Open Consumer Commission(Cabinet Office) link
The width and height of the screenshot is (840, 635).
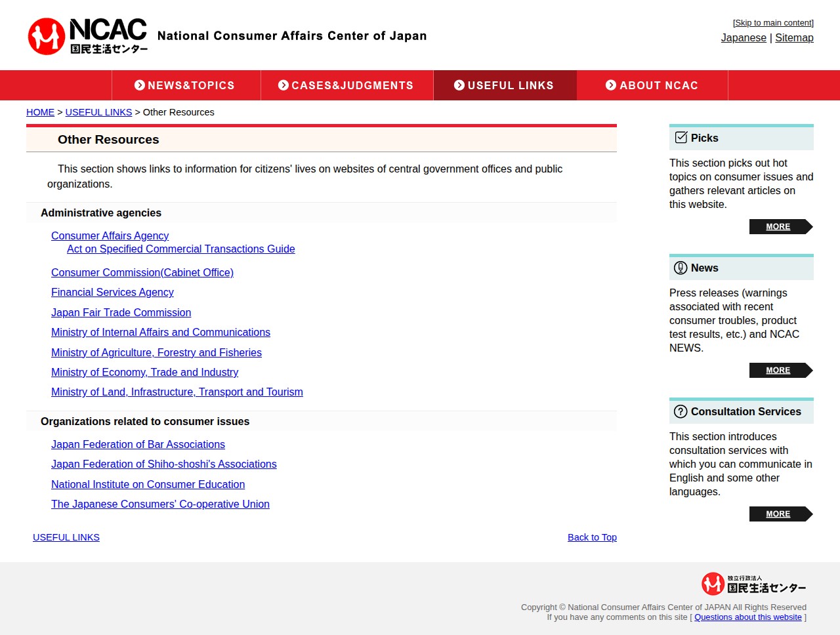click(142, 272)
